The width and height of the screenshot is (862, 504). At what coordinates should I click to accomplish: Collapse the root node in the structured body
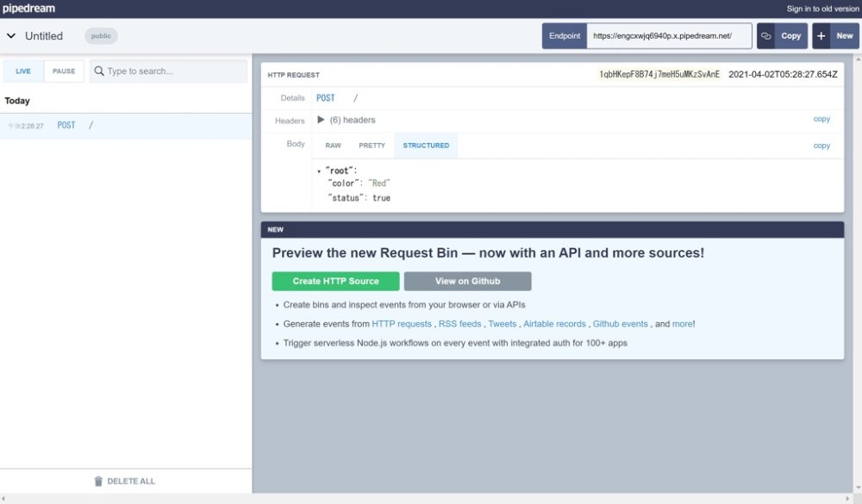pyautogui.click(x=320, y=170)
